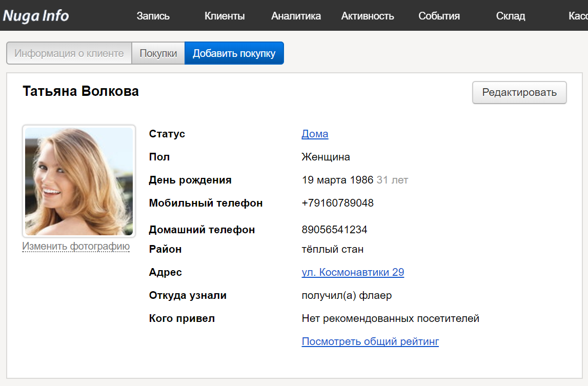The width and height of the screenshot is (588, 386).
Task: Switch to the Информация о клиенте tab
Action: coord(69,53)
